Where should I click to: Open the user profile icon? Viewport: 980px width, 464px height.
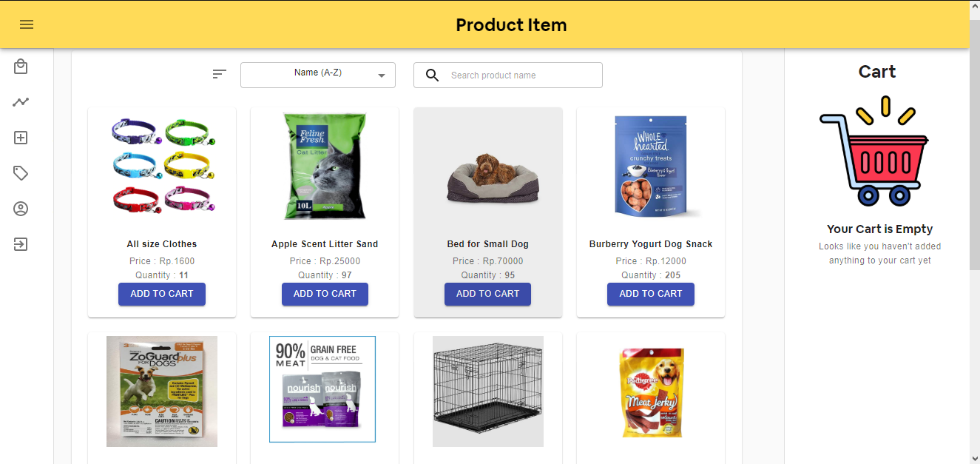(x=20, y=209)
